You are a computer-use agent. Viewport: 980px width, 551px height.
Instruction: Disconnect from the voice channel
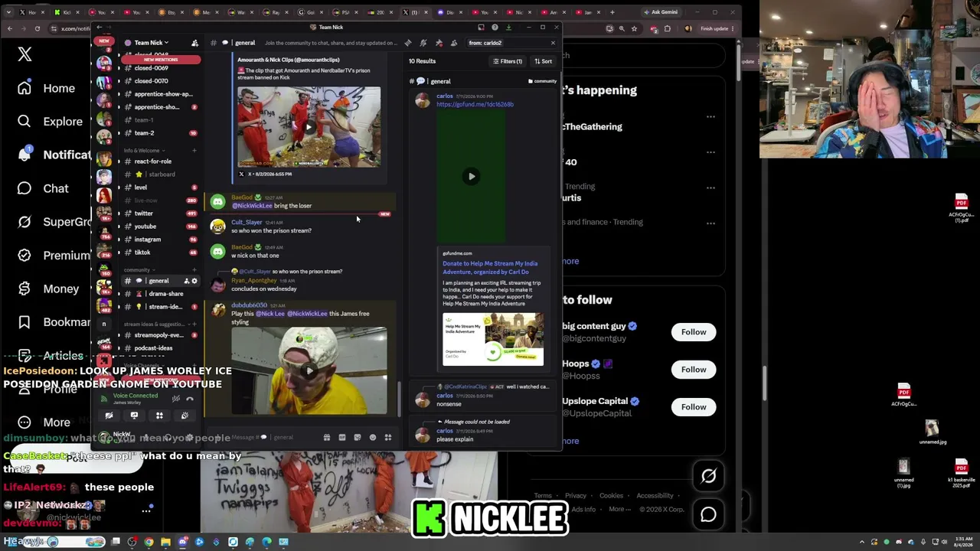tap(190, 399)
